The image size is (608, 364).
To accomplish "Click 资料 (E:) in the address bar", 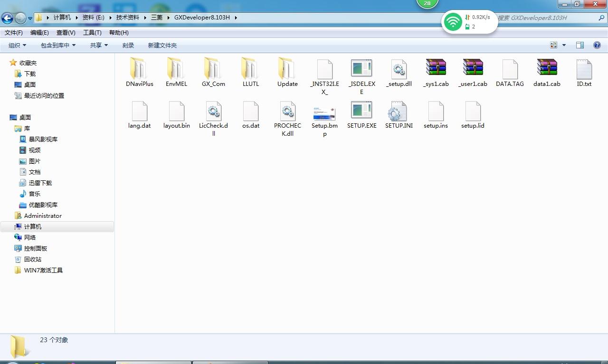I will pyautogui.click(x=93, y=18).
